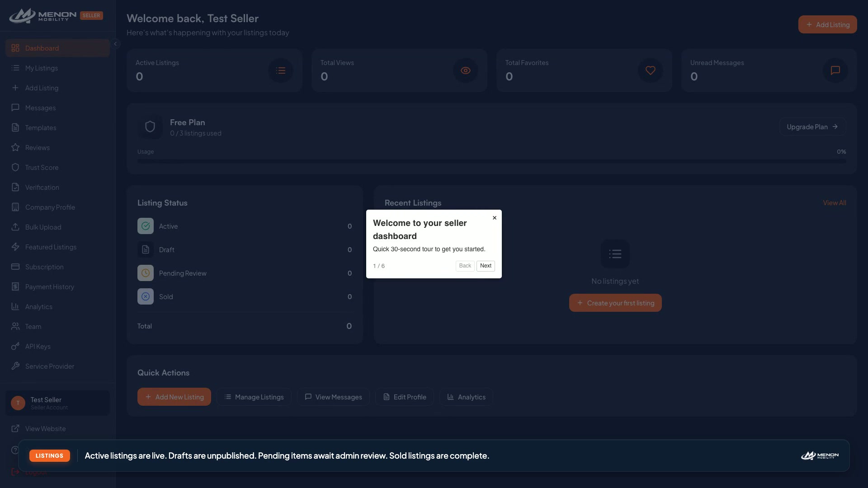Click the Menon Mobility logo in banner
The width and height of the screenshot is (868, 488).
point(820,455)
